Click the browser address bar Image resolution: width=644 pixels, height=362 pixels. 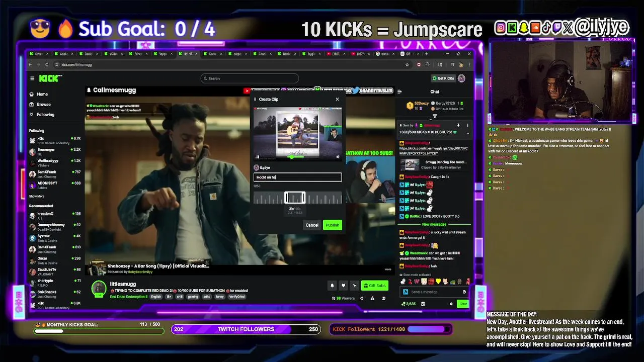point(231,64)
